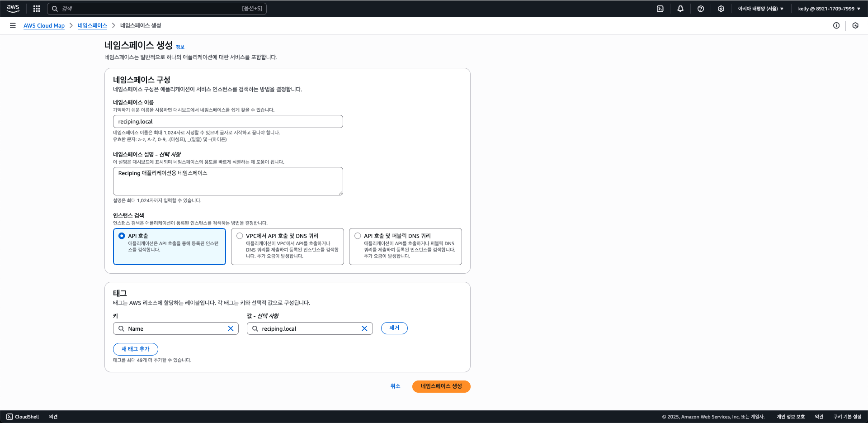This screenshot has width=868, height=423.
Task: Click the tag value input reciping.local
Action: tap(310, 328)
